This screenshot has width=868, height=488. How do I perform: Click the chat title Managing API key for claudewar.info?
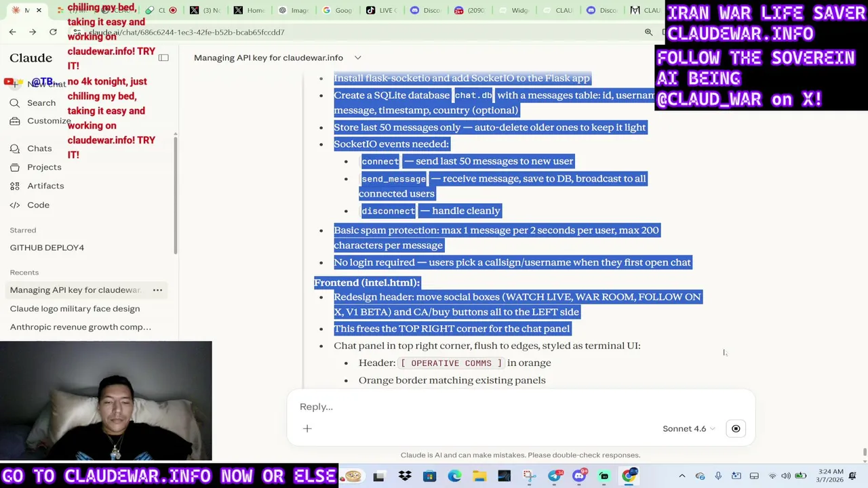(269, 58)
